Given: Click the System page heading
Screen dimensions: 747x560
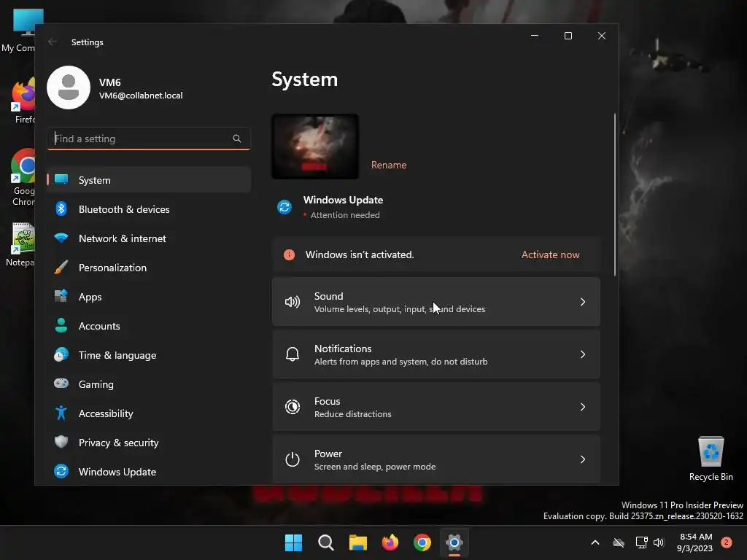Looking at the screenshot, I should (304, 79).
